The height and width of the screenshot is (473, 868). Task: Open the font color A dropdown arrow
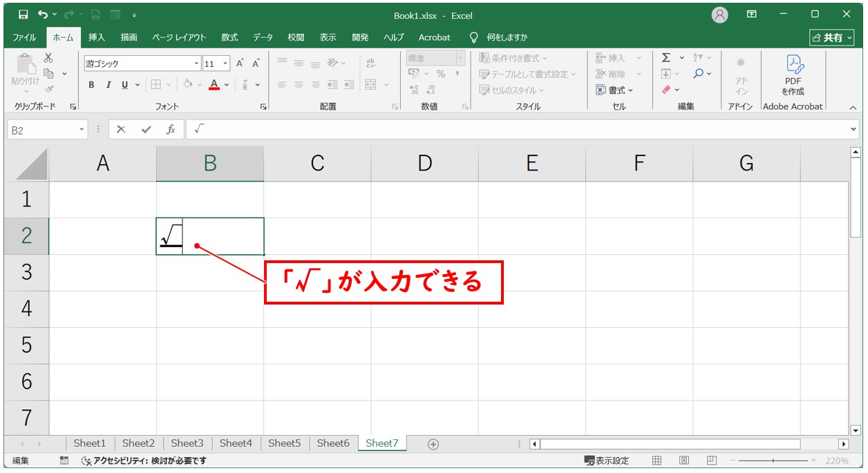225,85
